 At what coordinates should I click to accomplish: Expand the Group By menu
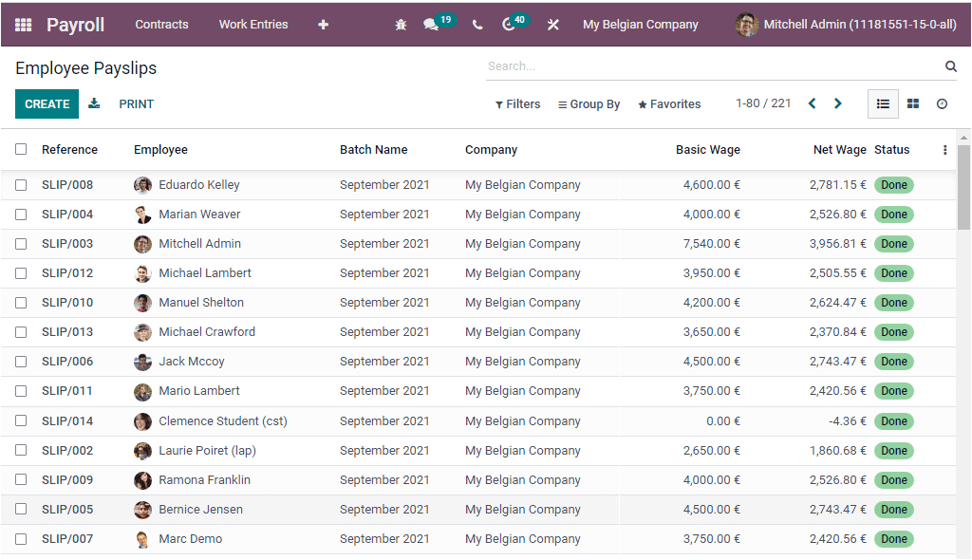click(x=589, y=103)
